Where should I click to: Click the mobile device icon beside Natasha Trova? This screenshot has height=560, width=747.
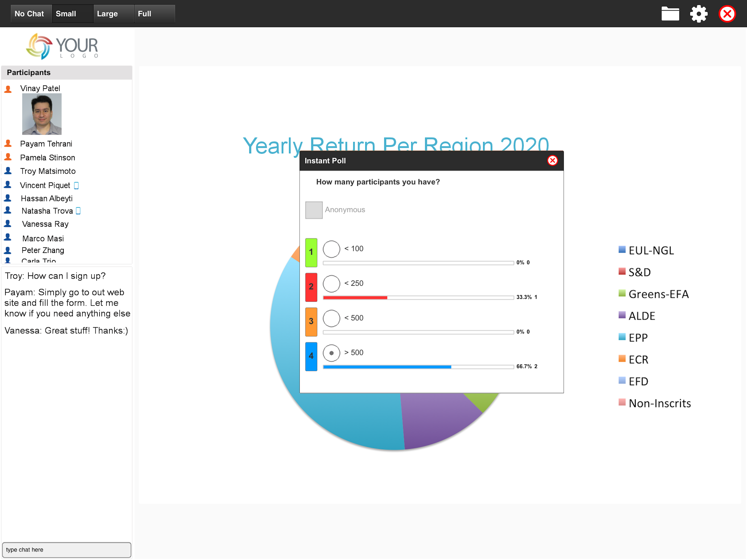point(78,211)
